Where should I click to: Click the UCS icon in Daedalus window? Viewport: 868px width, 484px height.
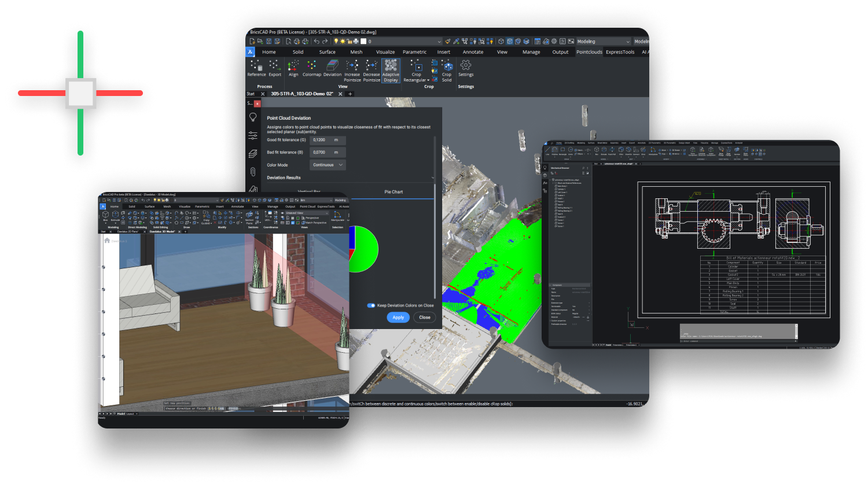click(267, 216)
